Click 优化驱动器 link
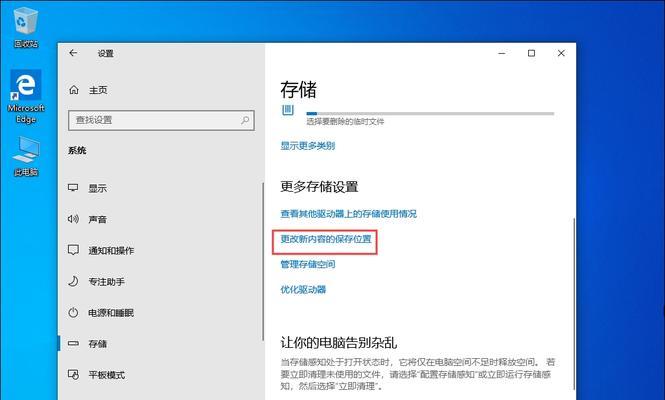 click(303, 290)
